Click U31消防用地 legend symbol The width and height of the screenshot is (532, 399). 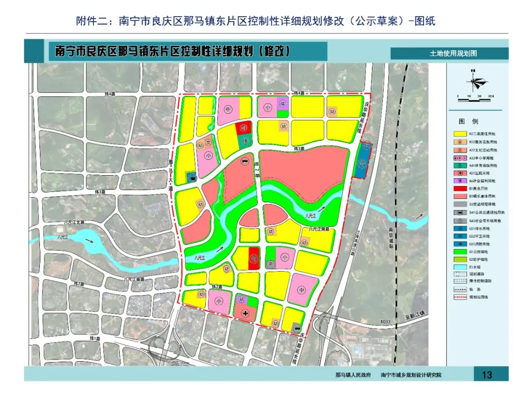460,244
